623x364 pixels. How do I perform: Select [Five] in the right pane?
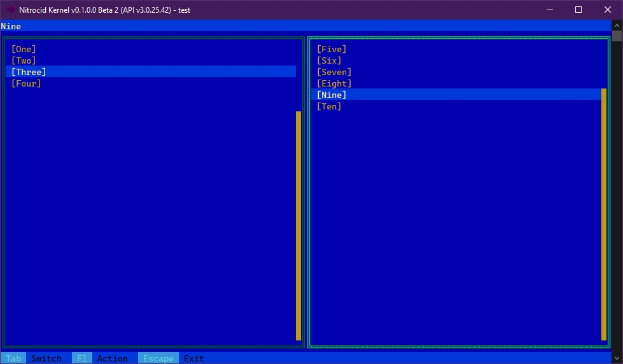(x=332, y=49)
